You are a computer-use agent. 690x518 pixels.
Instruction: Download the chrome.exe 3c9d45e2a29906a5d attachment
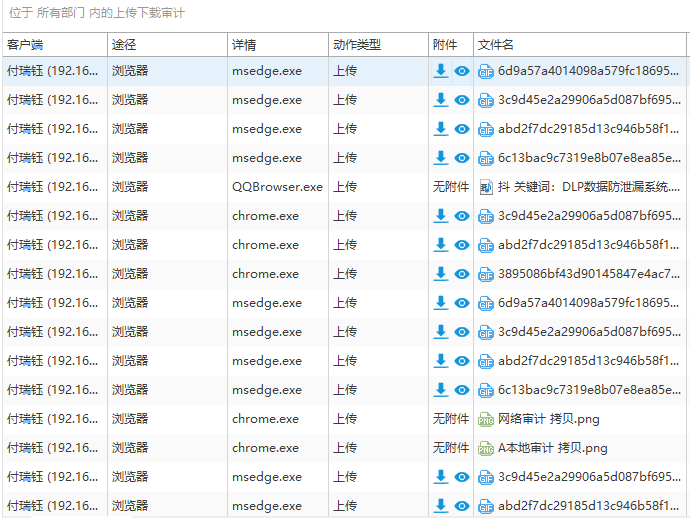441,216
